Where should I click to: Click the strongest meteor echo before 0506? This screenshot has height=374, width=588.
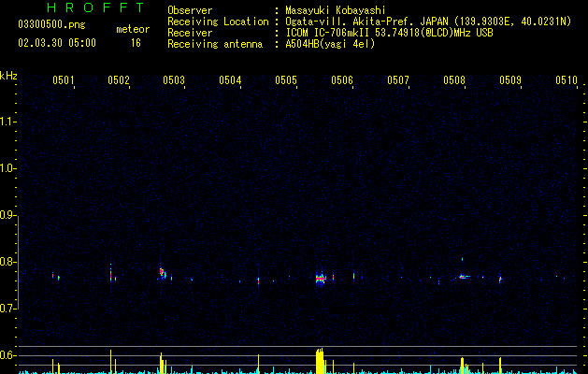point(321,279)
